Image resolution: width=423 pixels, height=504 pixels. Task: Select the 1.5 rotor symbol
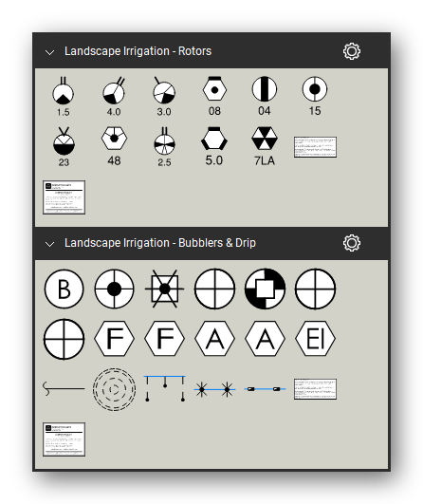click(64, 97)
